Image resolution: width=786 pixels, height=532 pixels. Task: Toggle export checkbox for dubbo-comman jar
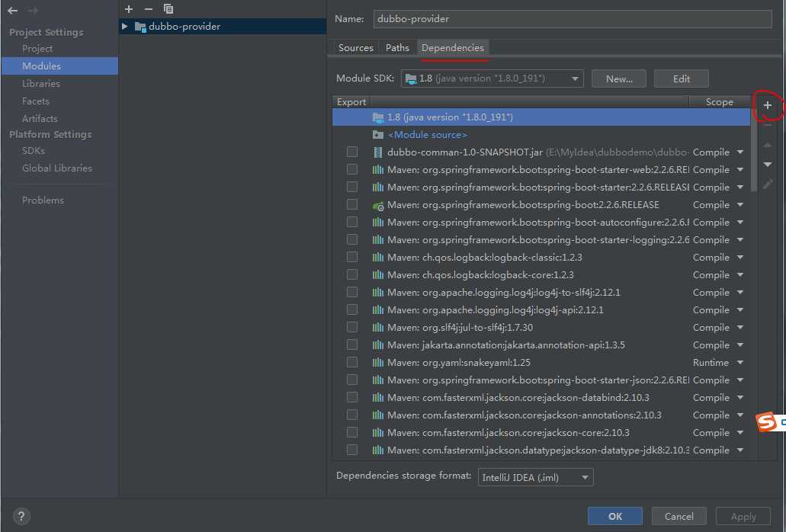(352, 152)
